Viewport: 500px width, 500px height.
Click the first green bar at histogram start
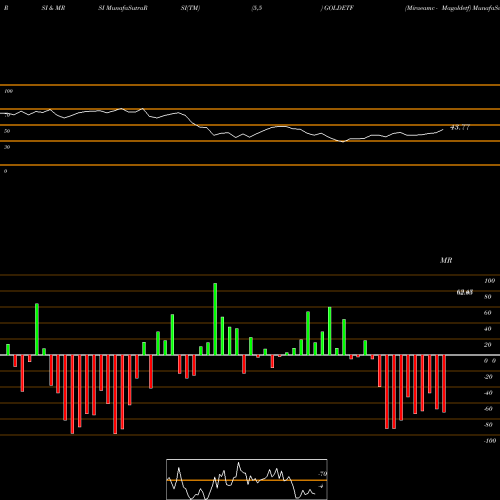click(8, 350)
